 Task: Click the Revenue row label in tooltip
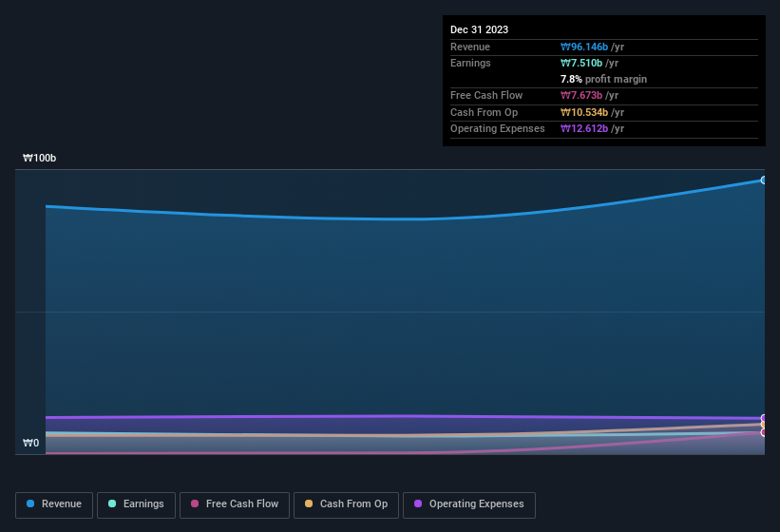(470, 47)
